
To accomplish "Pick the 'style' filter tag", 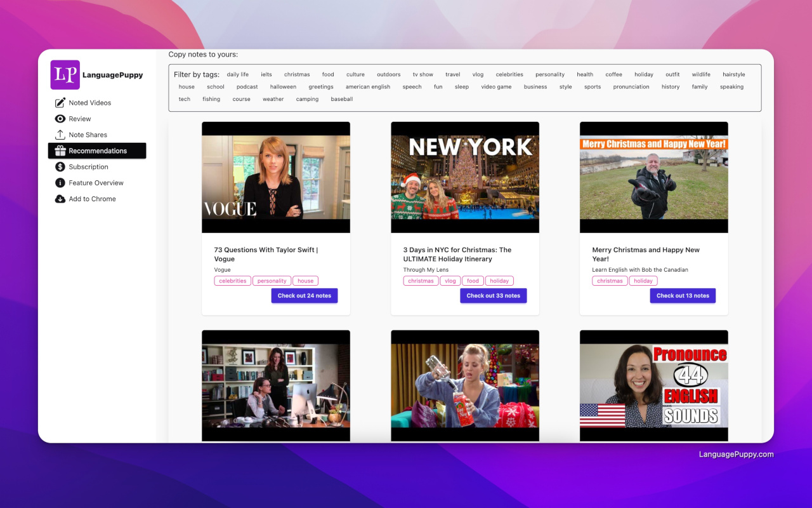I will click(x=566, y=87).
